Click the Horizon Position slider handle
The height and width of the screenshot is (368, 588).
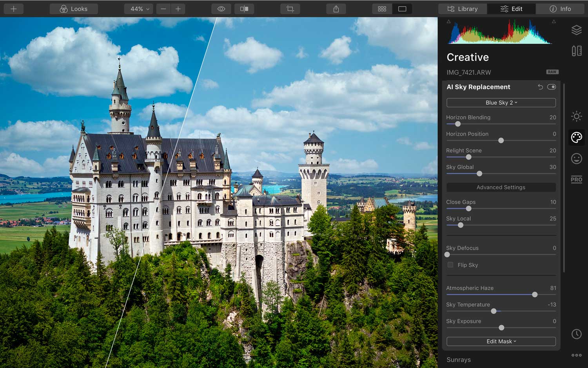click(501, 140)
